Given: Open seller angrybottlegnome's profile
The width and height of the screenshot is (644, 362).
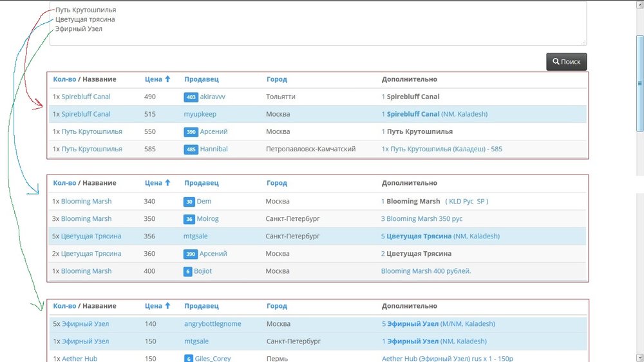Looking at the screenshot, I should click(213, 324).
